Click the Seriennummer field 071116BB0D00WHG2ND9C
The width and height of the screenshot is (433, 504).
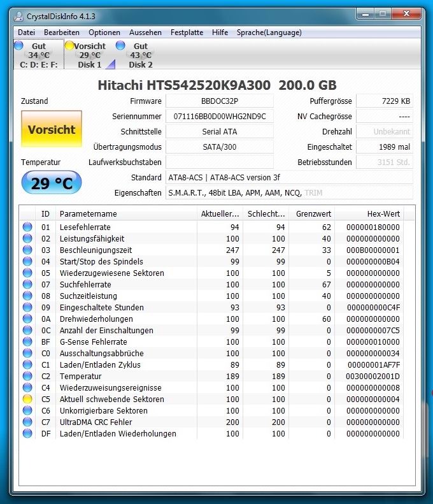[x=220, y=117]
